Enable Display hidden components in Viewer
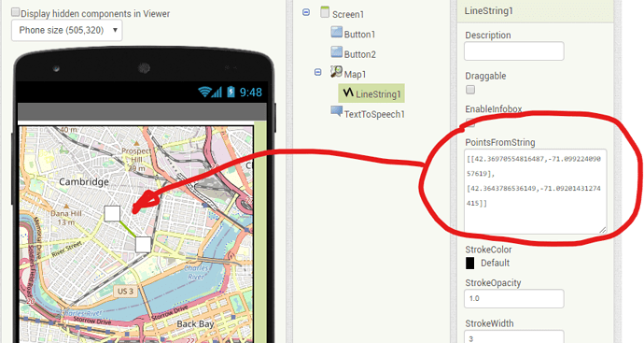Viewport: 644px width, 343px height. pyautogui.click(x=15, y=12)
